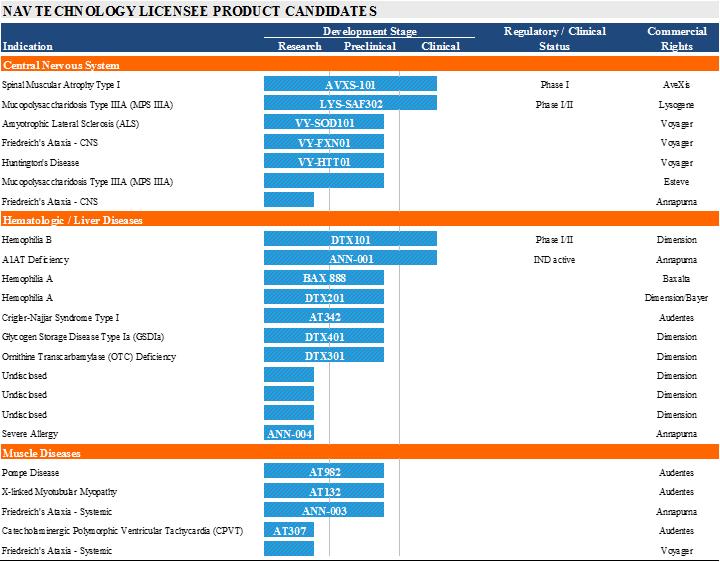
Task: Select the Preclinical column heading
Action: [x=369, y=46]
